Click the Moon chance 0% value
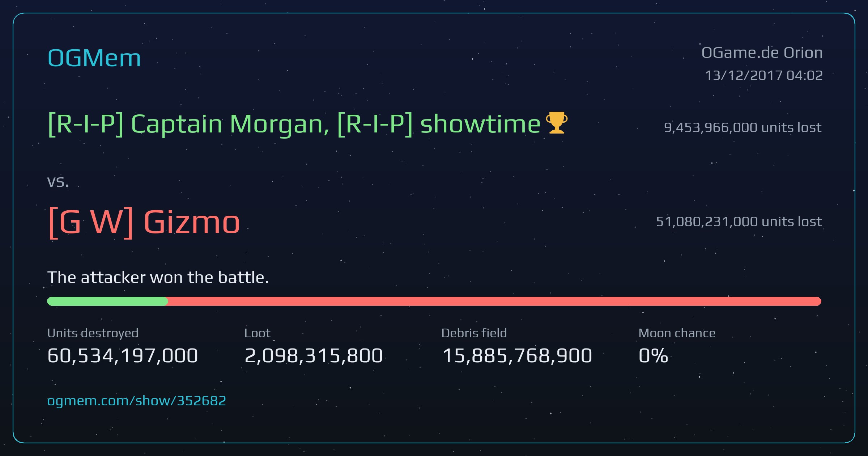 click(653, 355)
